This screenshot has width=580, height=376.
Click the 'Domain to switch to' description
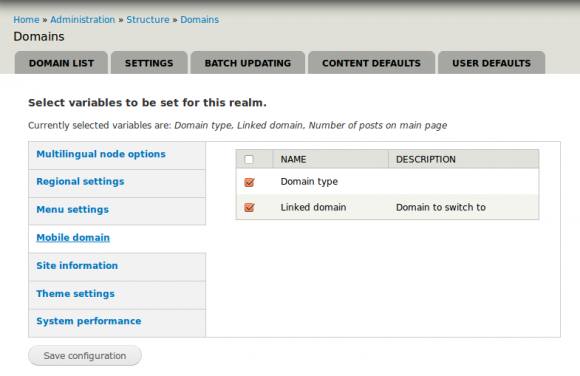click(x=441, y=207)
